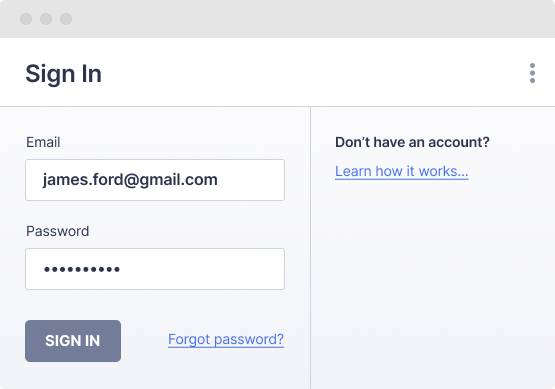The height and width of the screenshot is (389, 555).
Task: Click the vertical divider between panels
Action: pos(310,248)
